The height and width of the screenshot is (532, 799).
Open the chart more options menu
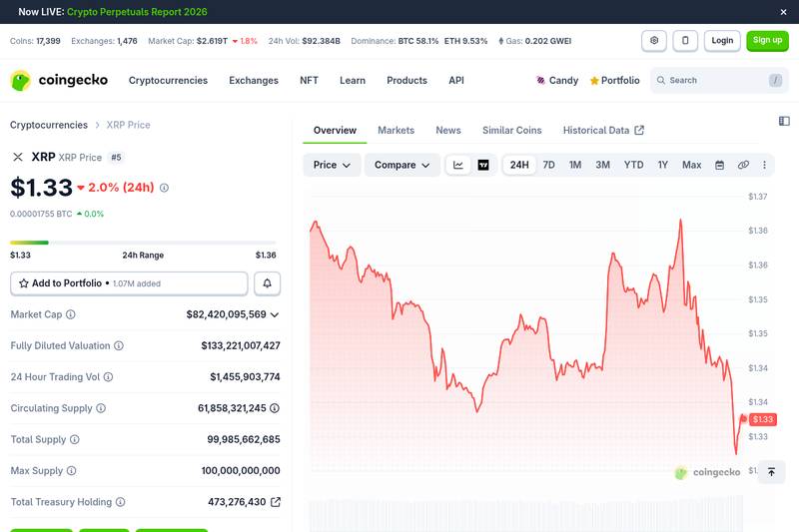[x=764, y=165]
